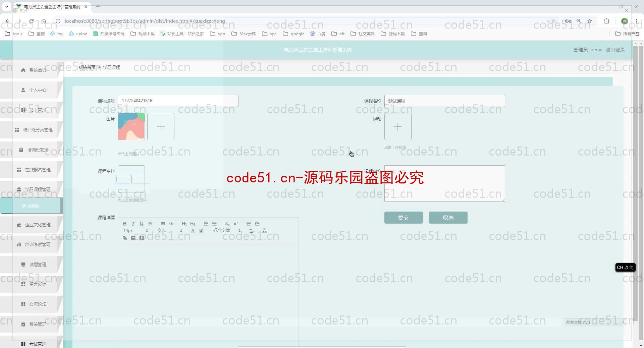
Task: Expand 在线报名管理 sidebar menu
Action: point(32,170)
